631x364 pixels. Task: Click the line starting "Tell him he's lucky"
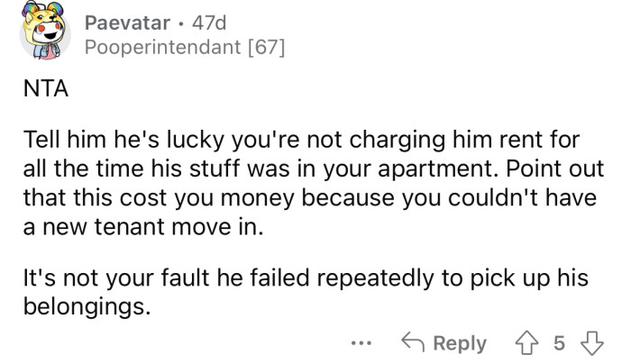pos(299,142)
